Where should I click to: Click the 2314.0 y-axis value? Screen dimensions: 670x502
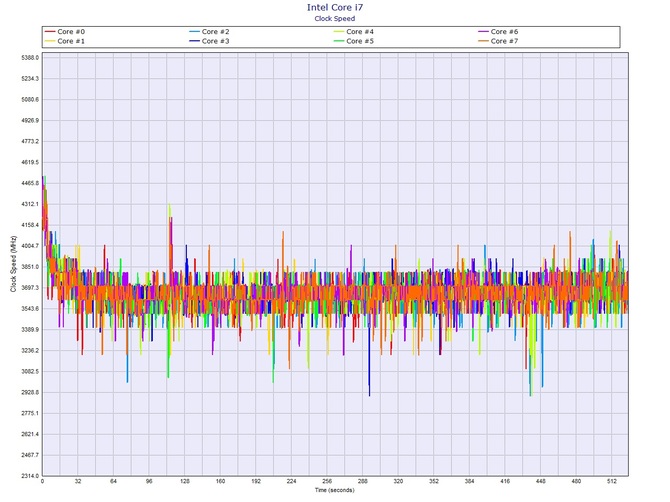(x=30, y=476)
